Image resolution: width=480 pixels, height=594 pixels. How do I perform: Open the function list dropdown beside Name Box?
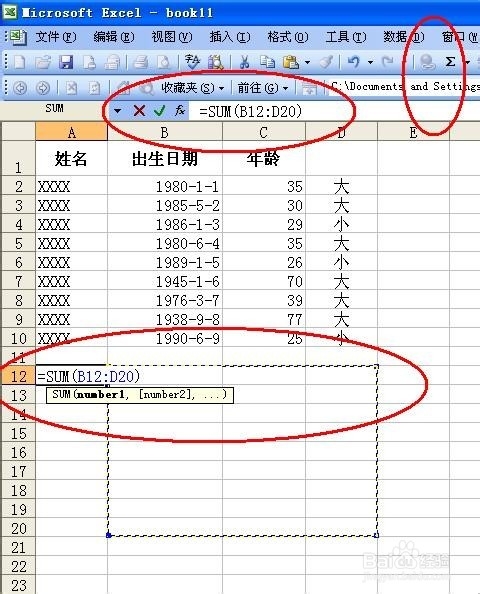pos(117,111)
